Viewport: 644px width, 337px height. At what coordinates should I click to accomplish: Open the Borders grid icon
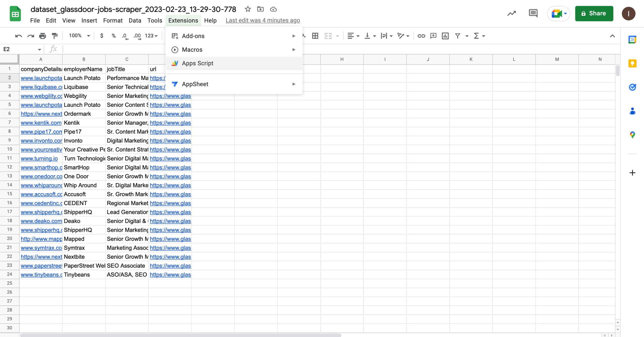[315, 36]
